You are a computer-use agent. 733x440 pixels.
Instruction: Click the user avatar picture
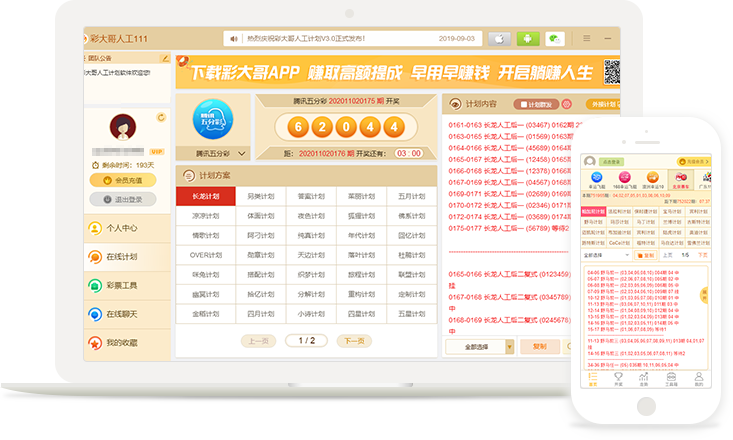[123, 127]
